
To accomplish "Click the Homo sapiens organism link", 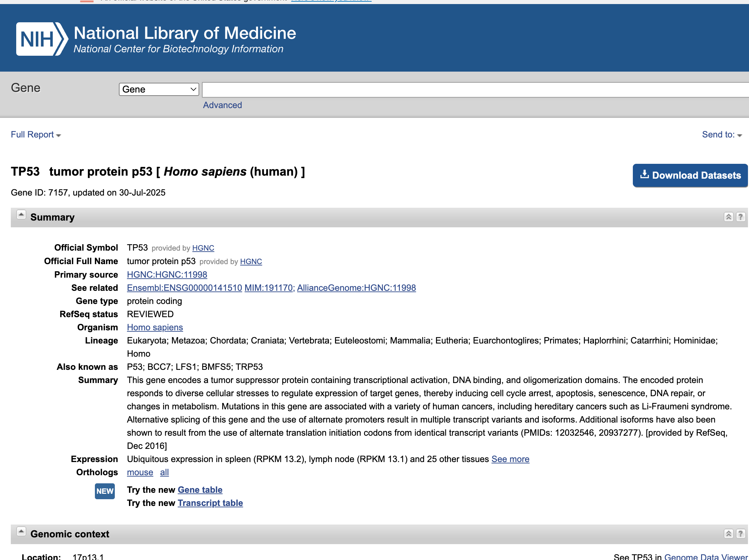I will click(x=155, y=327).
